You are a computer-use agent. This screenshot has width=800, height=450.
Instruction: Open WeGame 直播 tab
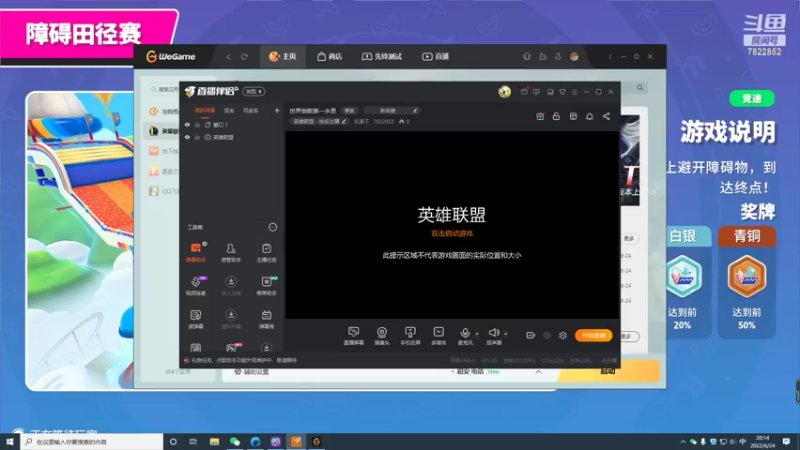(x=435, y=56)
